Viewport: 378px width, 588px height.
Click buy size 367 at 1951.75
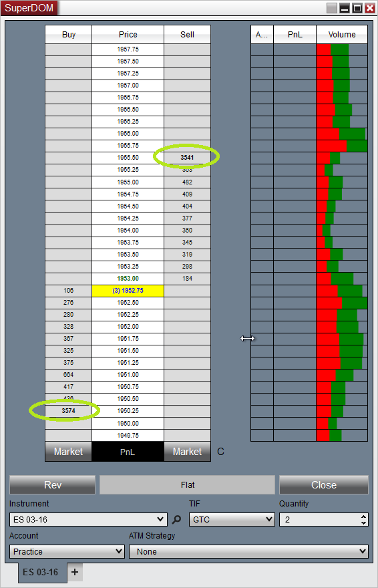point(69,339)
